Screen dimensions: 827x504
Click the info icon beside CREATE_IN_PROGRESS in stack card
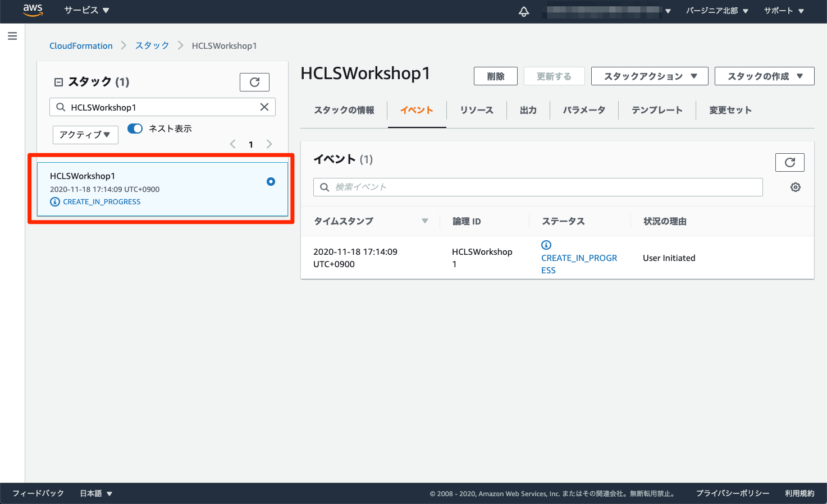coord(55,202)
